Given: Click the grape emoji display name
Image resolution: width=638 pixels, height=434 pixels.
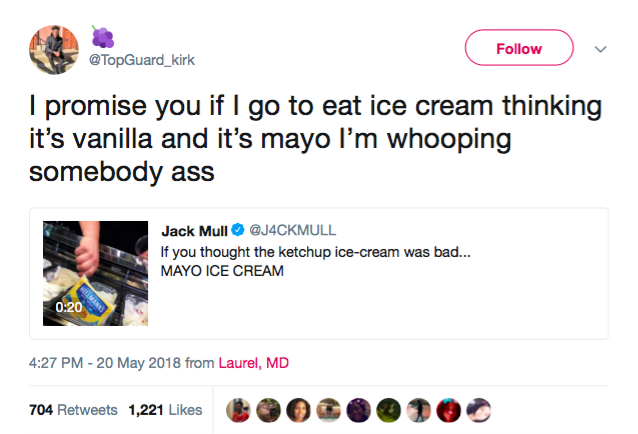Looking at the screenshot, I should pyautogui.click(x=103, y=36).
